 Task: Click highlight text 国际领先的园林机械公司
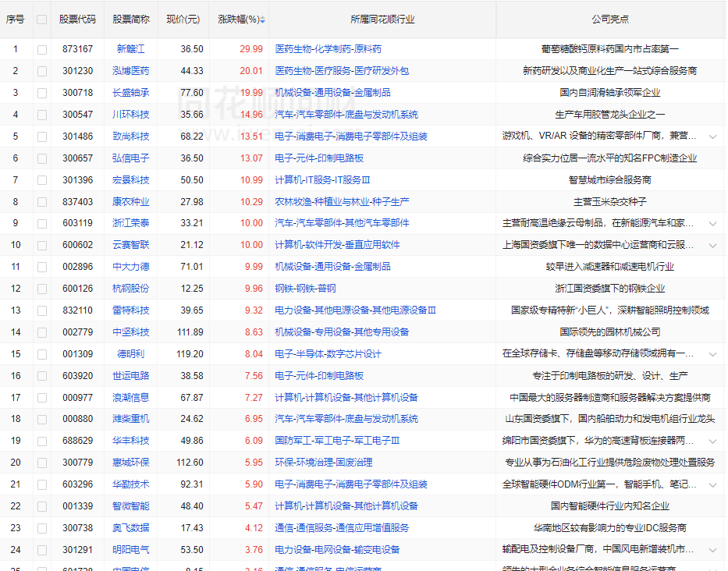pos(610,332)
